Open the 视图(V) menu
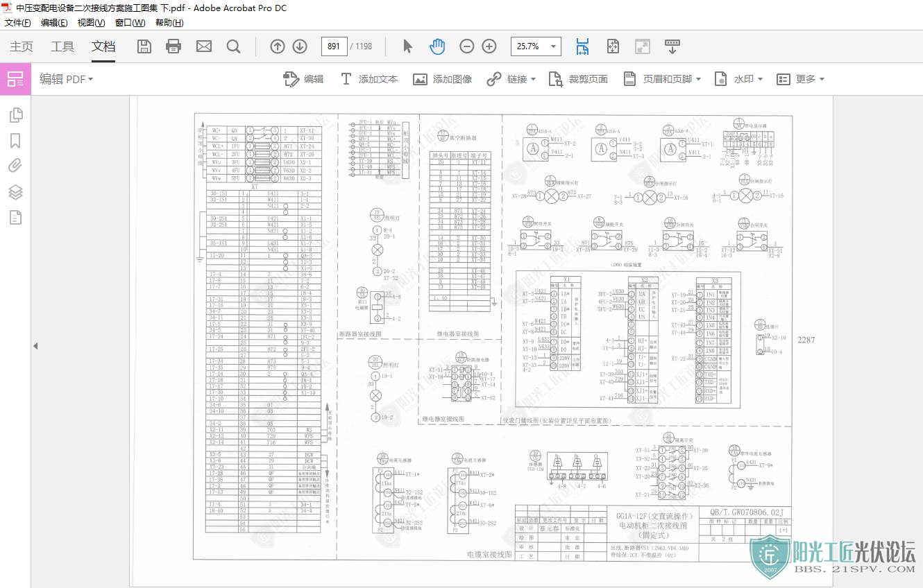923x588 pixels. (91, 23)
